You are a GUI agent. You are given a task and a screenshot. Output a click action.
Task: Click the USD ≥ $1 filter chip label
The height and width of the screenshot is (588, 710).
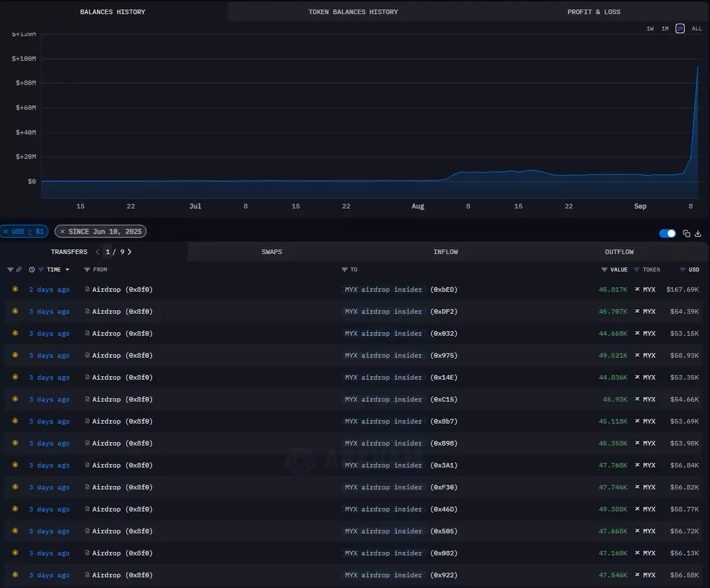28,231
